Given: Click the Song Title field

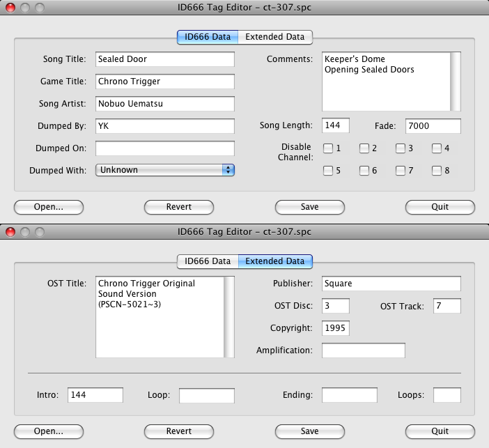Looking at the screenshot, I should [x=165, y=59].
